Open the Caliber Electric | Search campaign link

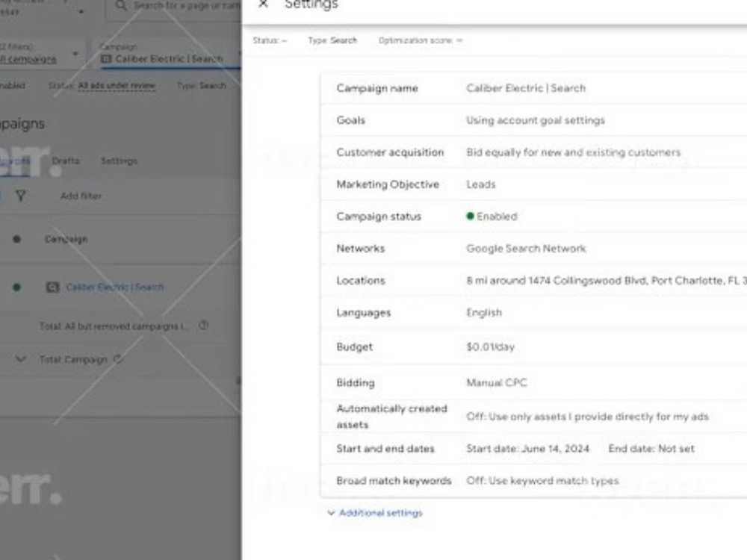point(115,287)
